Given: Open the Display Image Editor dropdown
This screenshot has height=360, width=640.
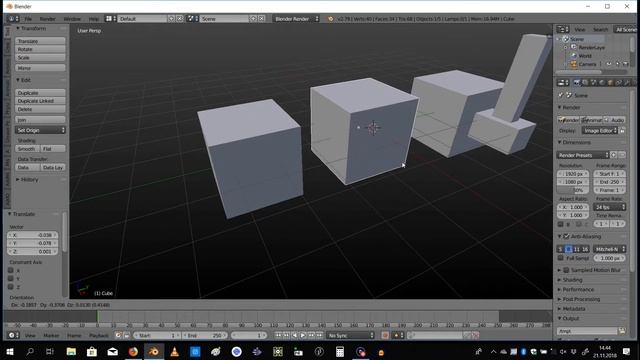Looking at the screenshot, I should [600, 131].
